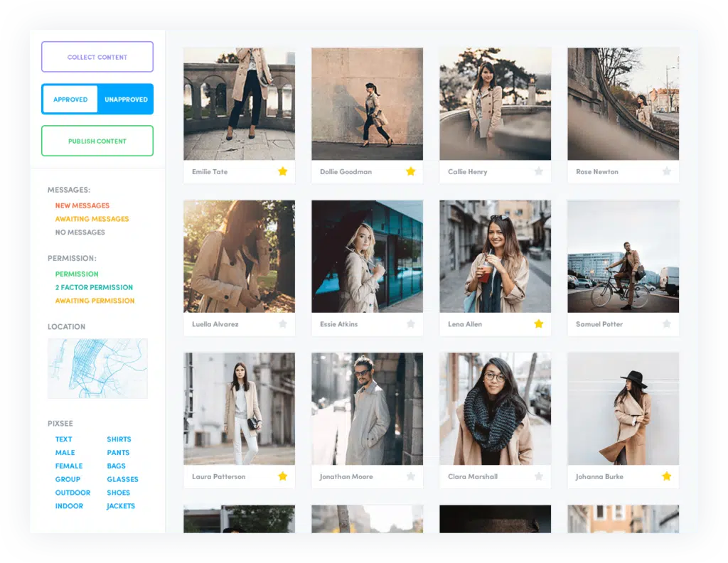
Task: Unstar Emilie Tate's photo
Action: pos(282,171)
